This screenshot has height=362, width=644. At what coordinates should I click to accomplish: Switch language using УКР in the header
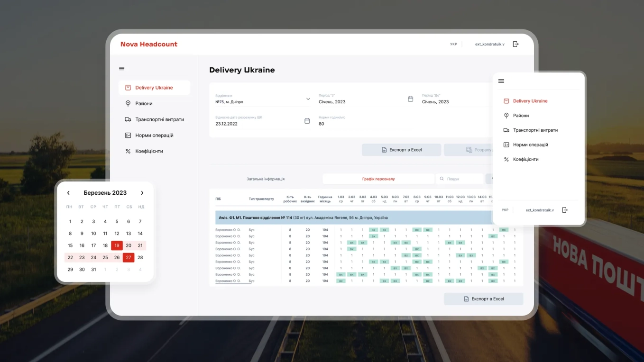(x=453, y=44)
